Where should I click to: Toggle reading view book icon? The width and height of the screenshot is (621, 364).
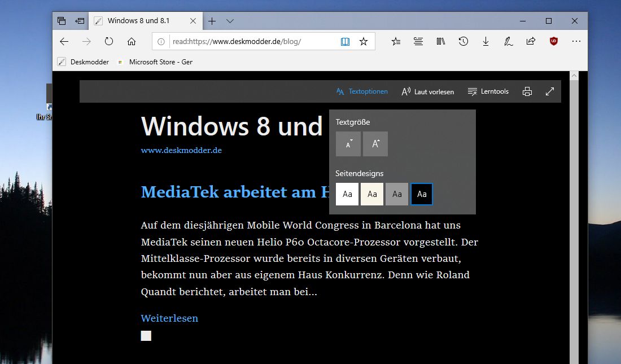pos(346,42)
